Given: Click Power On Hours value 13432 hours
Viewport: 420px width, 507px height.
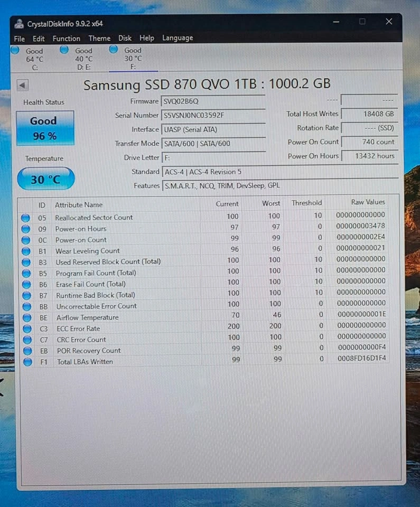Looking at the screenshot, I should pos(369,156).
